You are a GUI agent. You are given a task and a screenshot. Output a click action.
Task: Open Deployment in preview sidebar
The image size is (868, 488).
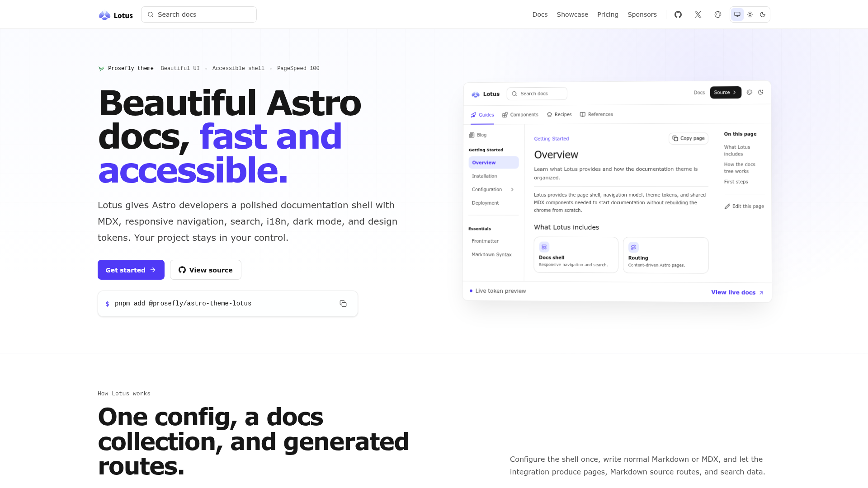[x=485, y=203]
